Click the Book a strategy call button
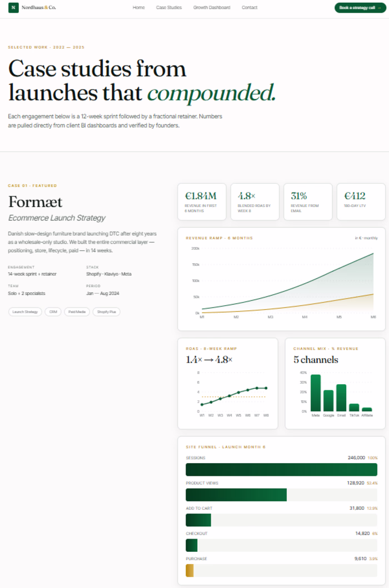389x588 pixels. (360, 8)
